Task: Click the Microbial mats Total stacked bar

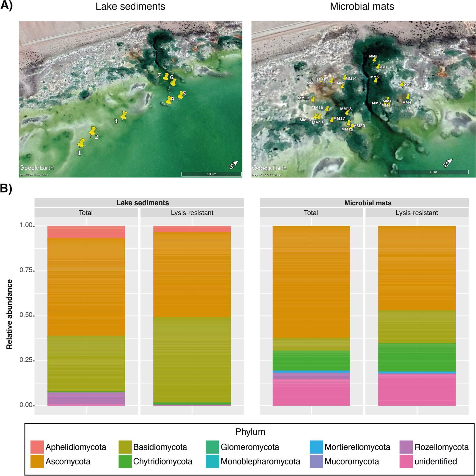Action: [311, 316]
